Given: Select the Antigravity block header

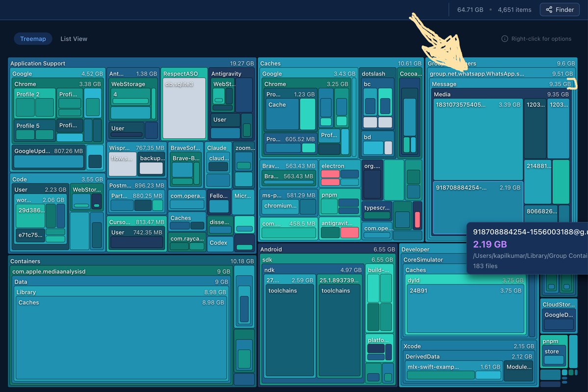Looking at the screenshot, I should [x=232, y=73].
